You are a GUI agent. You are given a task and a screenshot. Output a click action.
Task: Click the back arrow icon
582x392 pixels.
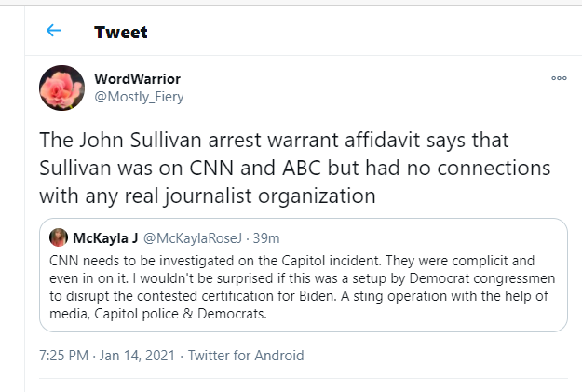pos(54,31)
